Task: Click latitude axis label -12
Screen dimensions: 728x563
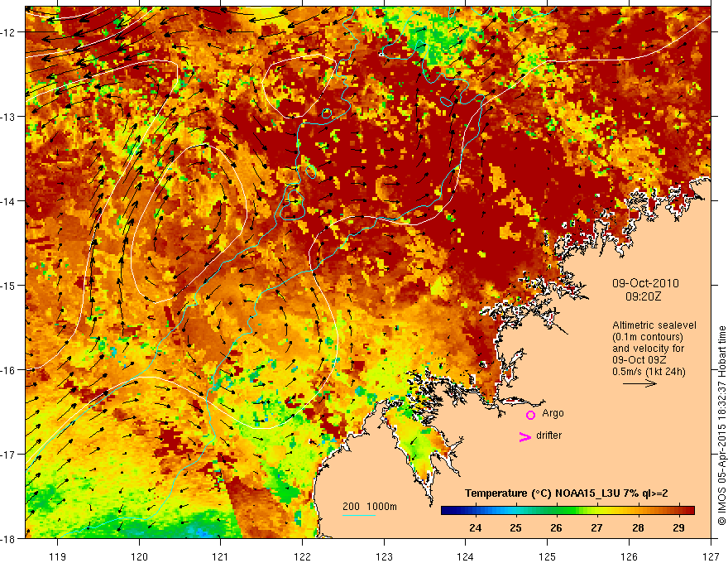Action: click(9, 32)
